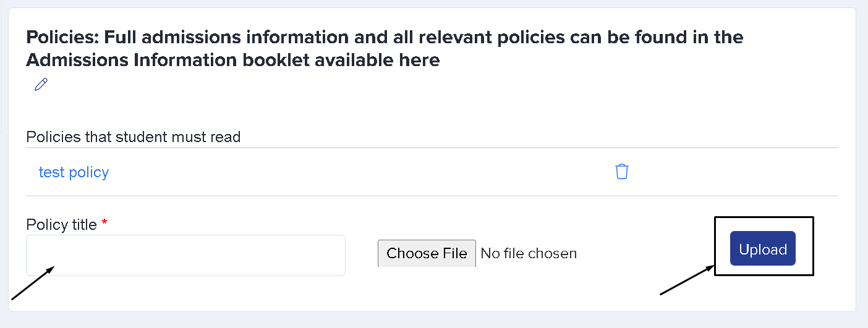Upload the new policy file
The height and width of the screenshot is (328, 868).
763,250
